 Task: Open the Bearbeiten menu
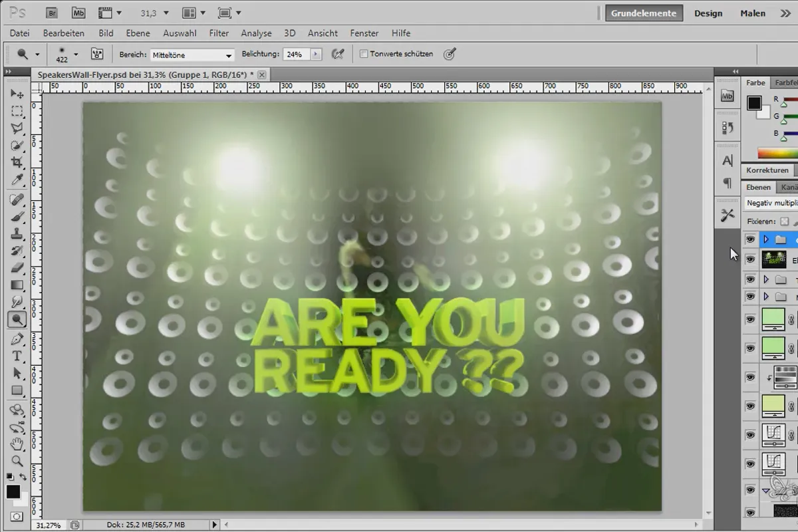click(x=64, y=33)
